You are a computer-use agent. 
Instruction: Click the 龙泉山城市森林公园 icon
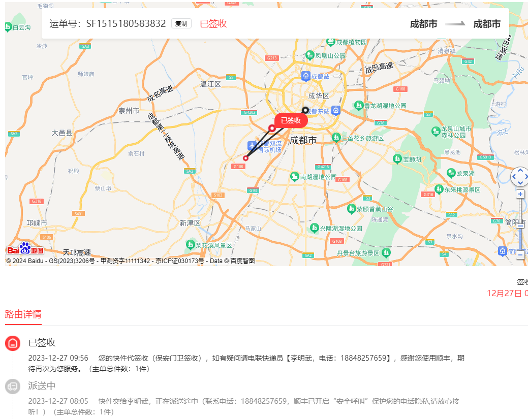click(436, 131)
